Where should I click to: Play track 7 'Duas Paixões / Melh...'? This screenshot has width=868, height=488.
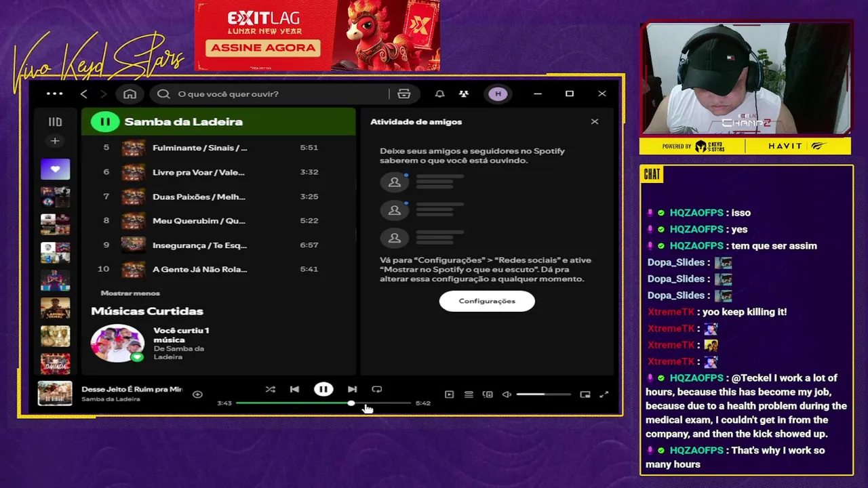pos(218,197)
